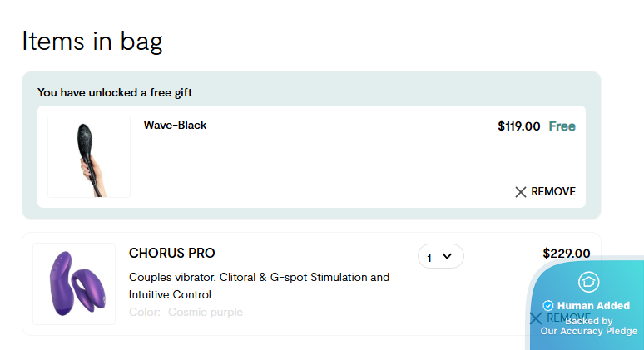Click the REMOVE text for the free gift
644x350 pixels.
click(x=553, y=192)
